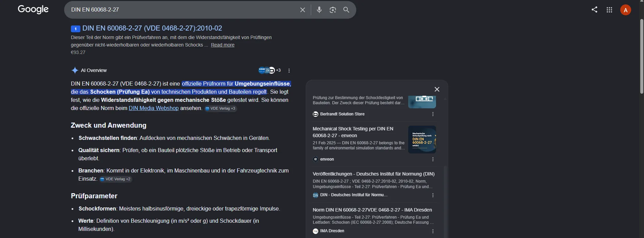
Task: Click the VDE Verlag +3 citation chip
Action: [x=221, y=108]
